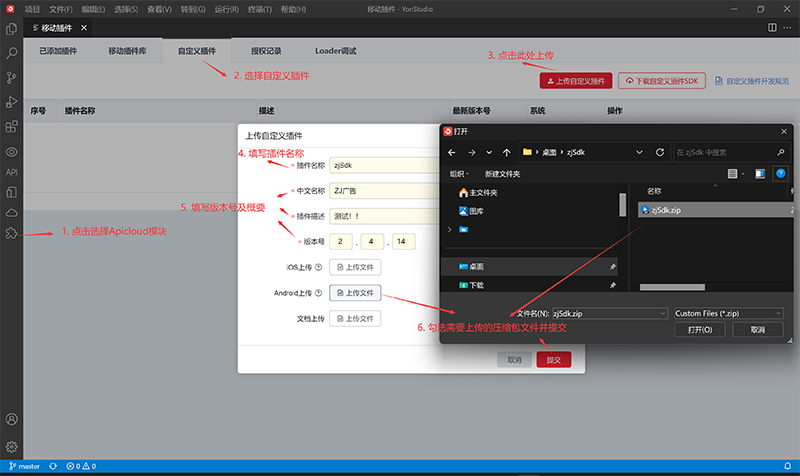
Task: Click the 插件名称 input field
Action: [384, 165]
